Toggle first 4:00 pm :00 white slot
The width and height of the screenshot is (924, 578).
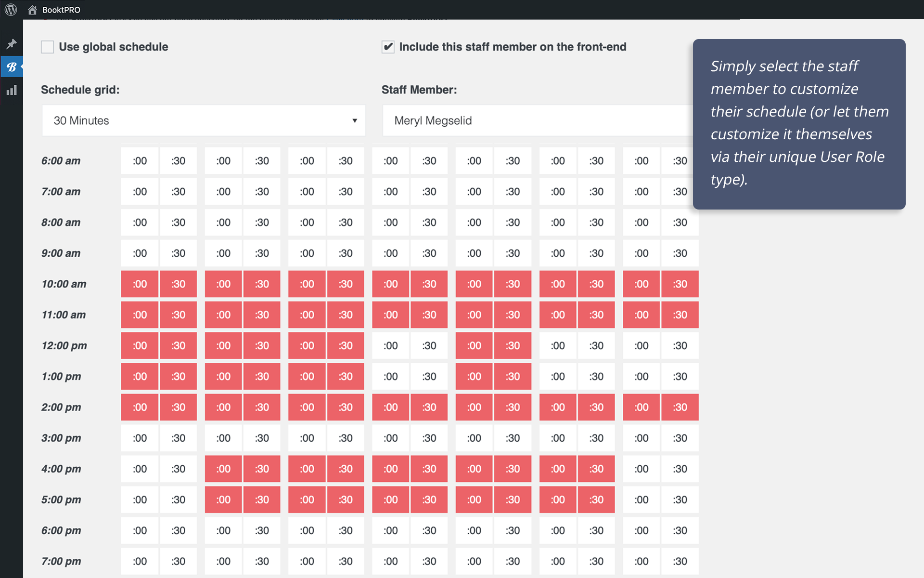click(x=140, y=469)
